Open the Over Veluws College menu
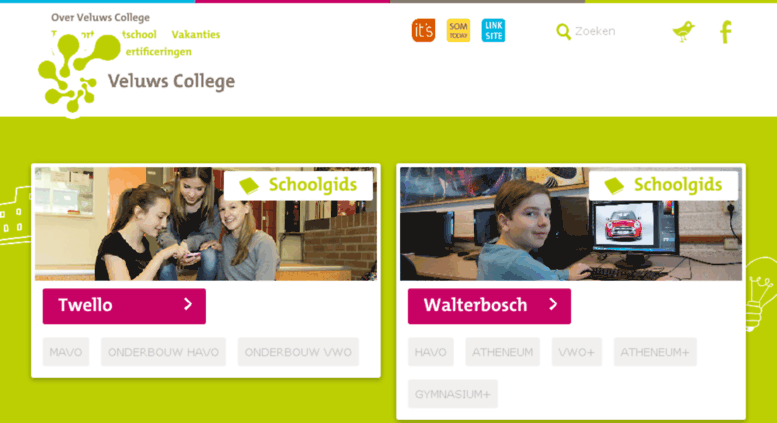 pyautogui.click(x=100, y=17)
